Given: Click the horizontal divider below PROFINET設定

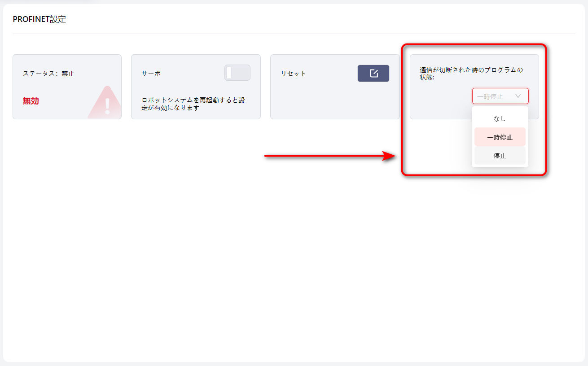Looking at the screenshot, I should 294,34.
